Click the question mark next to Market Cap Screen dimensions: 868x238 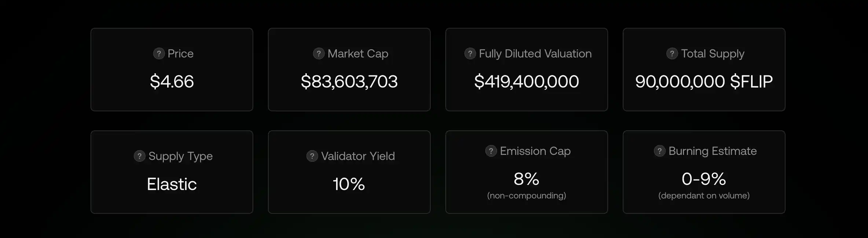(319, 54)
